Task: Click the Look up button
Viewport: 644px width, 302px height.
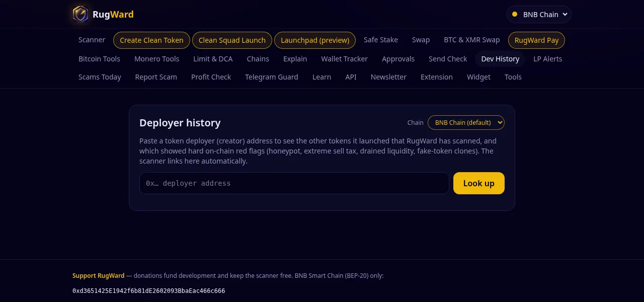Action: click(x=479, y=183)
